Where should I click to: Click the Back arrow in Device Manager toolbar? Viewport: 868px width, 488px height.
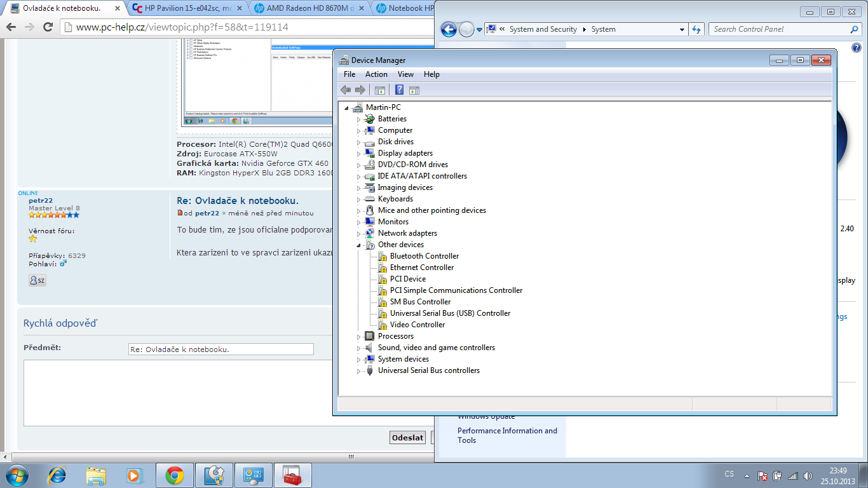pos(346,90)
